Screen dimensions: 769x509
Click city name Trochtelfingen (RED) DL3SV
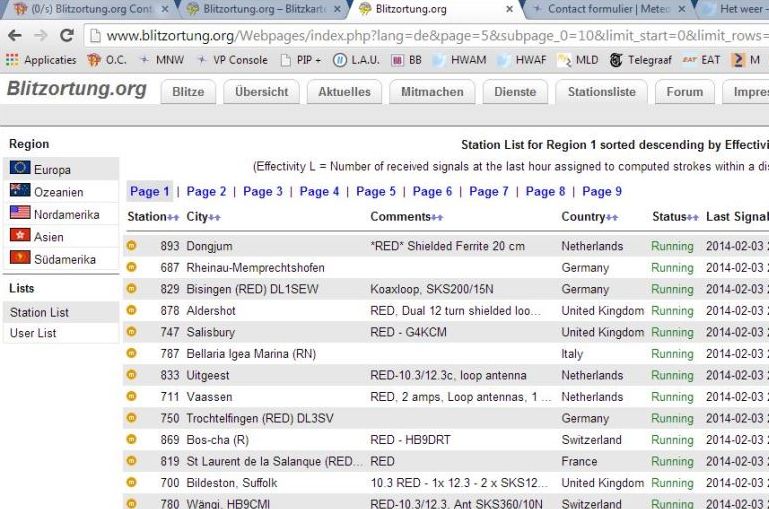(x=259, y=418)
